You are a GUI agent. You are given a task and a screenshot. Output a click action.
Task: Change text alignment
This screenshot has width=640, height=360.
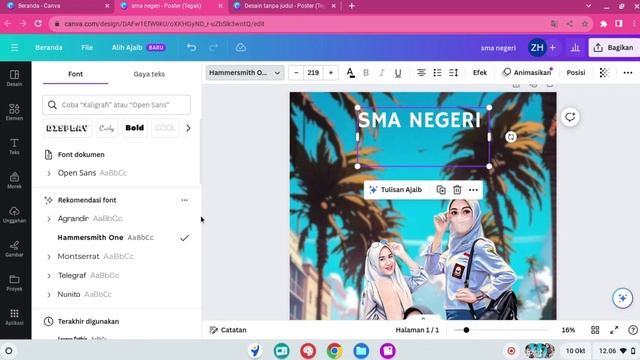click(x=421, y=73)
